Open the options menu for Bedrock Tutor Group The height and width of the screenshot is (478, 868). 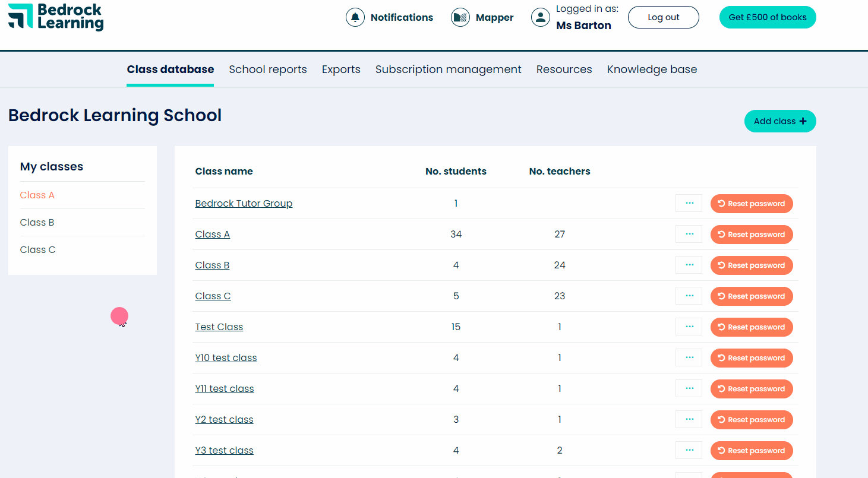click(689, 203)
